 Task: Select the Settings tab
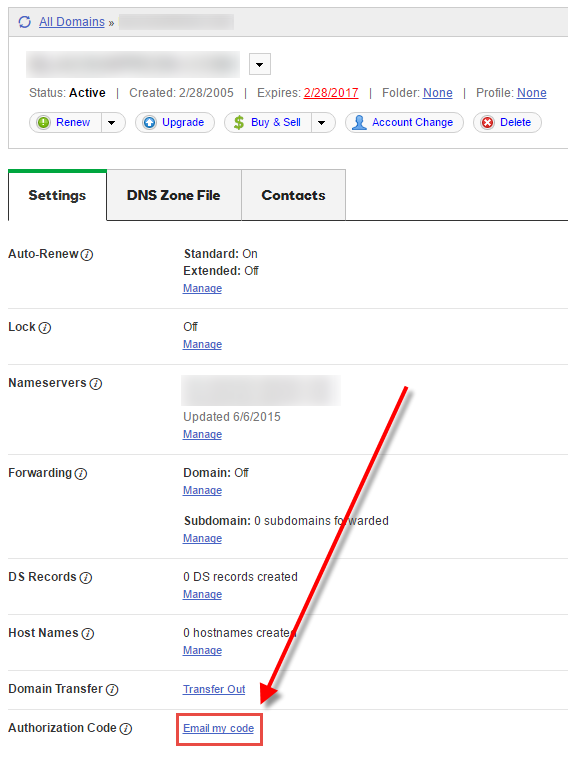tap(57, 195)
